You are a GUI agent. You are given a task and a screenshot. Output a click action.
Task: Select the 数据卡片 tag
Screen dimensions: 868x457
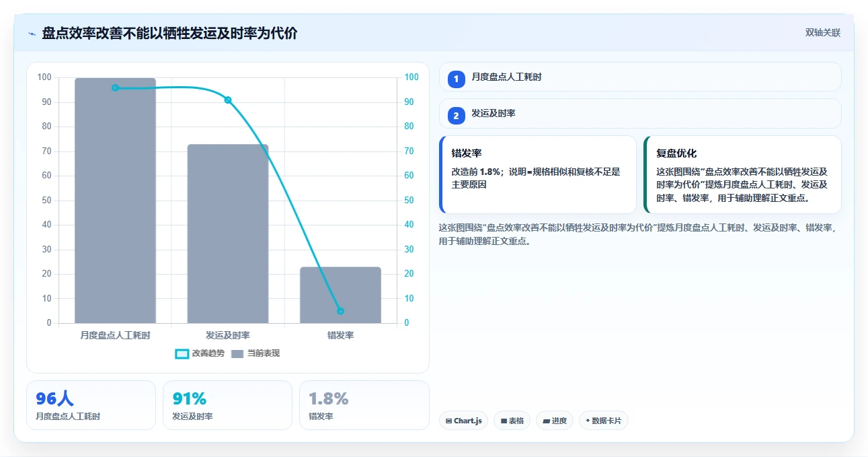604,421
